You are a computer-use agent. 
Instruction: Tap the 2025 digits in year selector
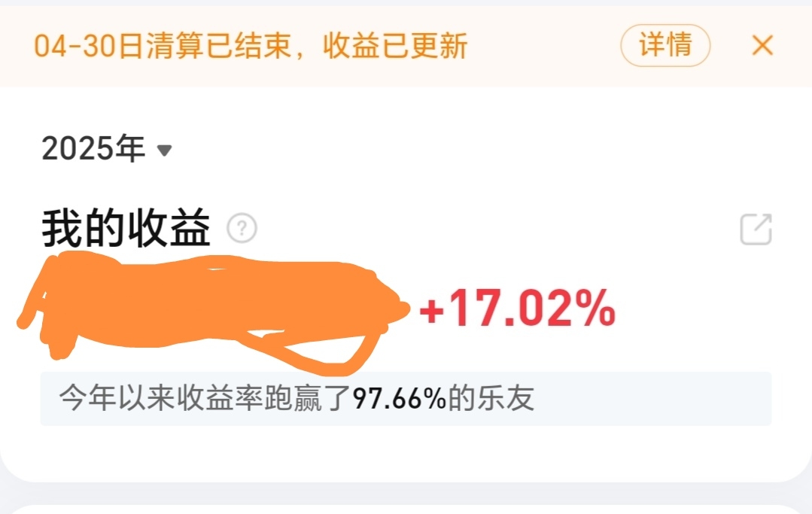coord(78,149)
